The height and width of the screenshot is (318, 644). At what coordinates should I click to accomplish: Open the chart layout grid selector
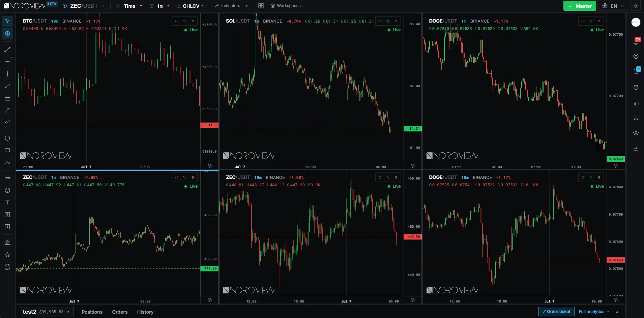coord(261,6)
